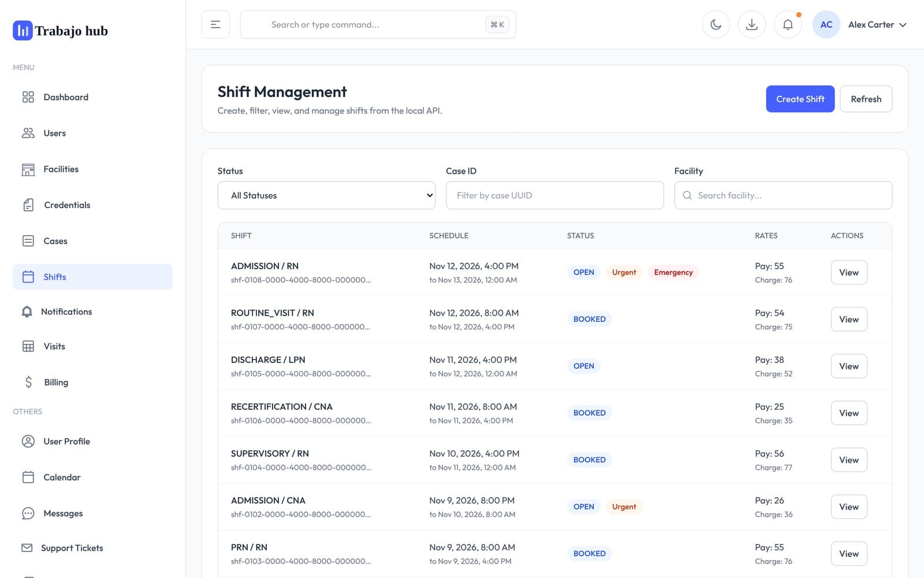Click OPEN status badge on DISCHARGE / LPN
The width and height of the screenshot is (924, 578).
584,366
